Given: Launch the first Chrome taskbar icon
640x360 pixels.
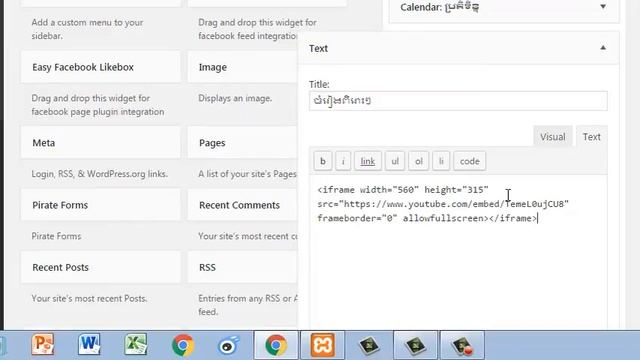Looking at the screenshot, I should coord(182,345).
